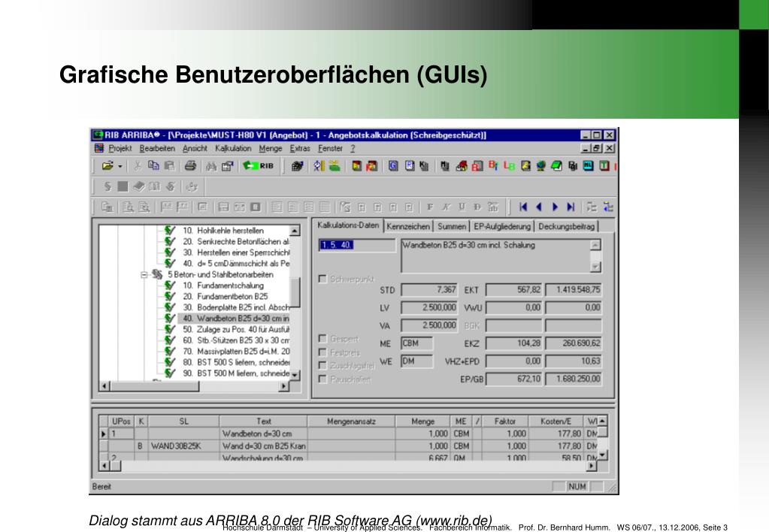Open the dropdown arrow beside the folder icon

pyautogui.click(x=120, y=166)
